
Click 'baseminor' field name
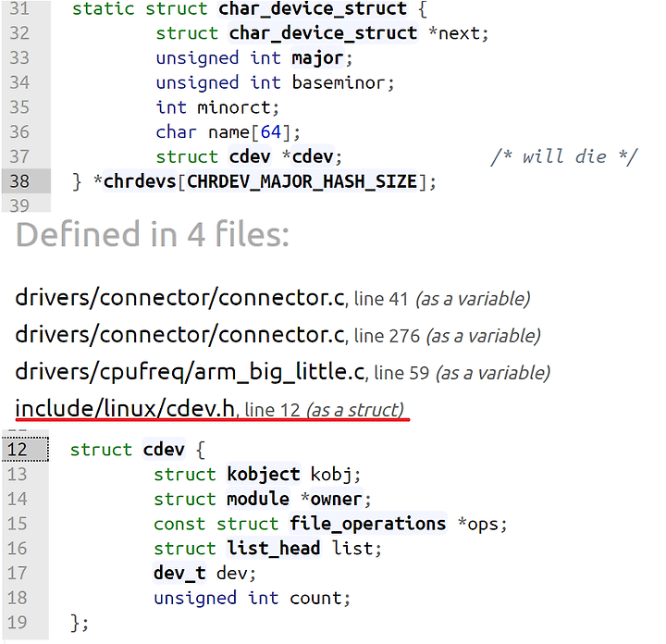tap(339, 82)
